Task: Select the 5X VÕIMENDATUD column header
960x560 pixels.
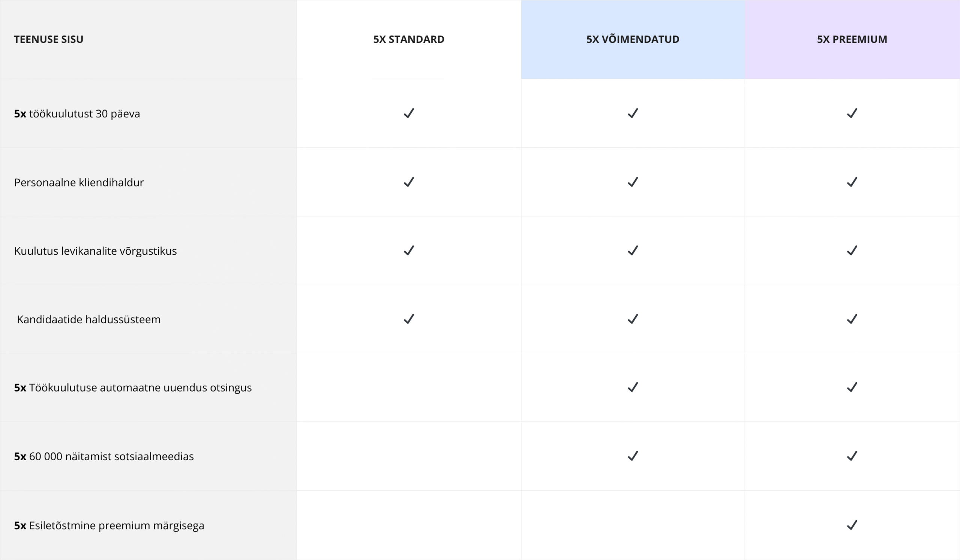Action: pos(633,39)
